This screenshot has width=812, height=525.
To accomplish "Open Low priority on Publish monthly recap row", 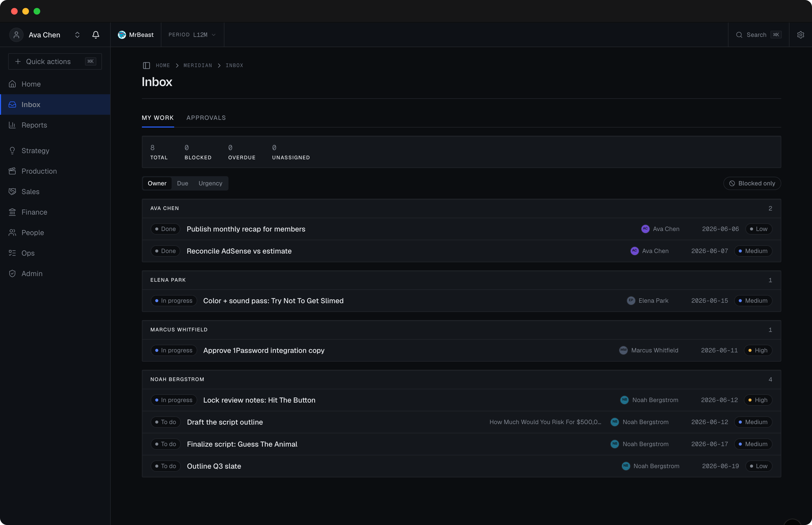I will (758, 229).
